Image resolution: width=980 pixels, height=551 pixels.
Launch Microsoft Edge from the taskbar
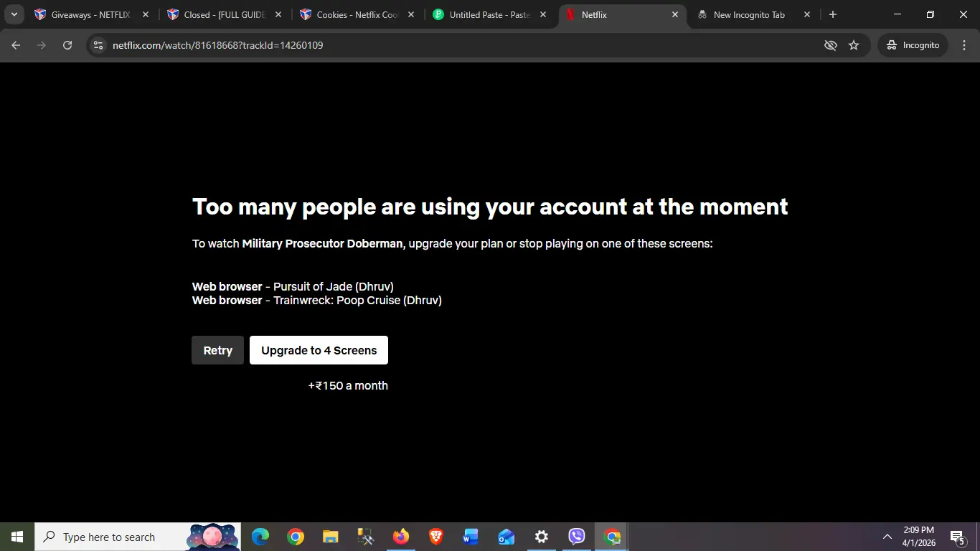pyautogui.click(x=260, y=537)
